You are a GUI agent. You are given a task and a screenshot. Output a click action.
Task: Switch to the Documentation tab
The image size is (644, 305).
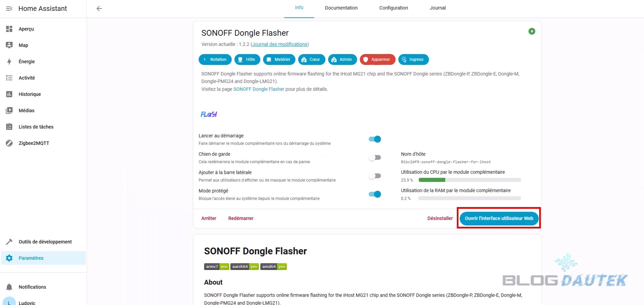(x=341, y=8)
